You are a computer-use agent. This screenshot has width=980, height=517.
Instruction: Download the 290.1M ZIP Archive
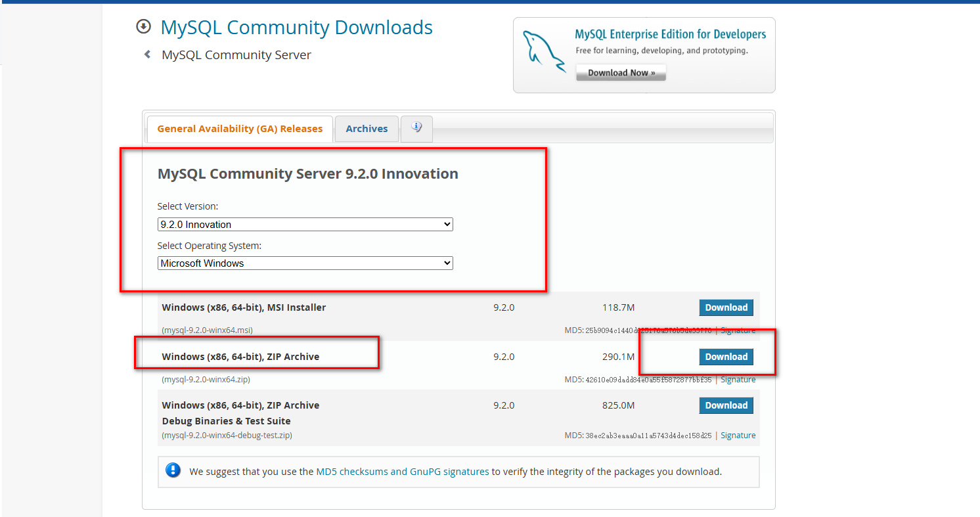[726, 357]
